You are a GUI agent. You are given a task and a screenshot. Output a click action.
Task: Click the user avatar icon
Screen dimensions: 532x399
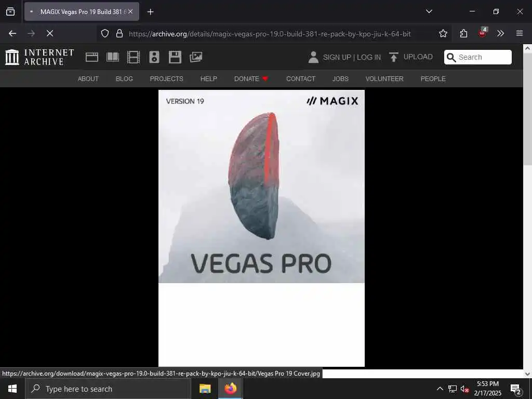click(x=313, y=57)
